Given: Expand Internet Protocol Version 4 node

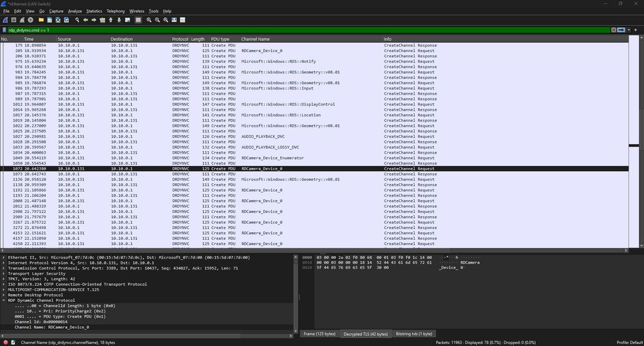Looking at the screenshot, I should click(x=4, y=263).
